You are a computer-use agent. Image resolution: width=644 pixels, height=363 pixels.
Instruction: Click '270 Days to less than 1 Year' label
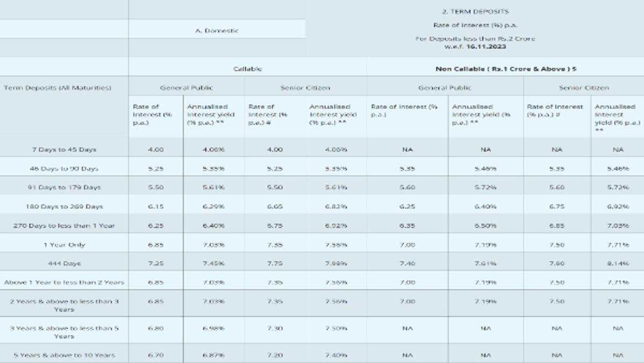64,226
